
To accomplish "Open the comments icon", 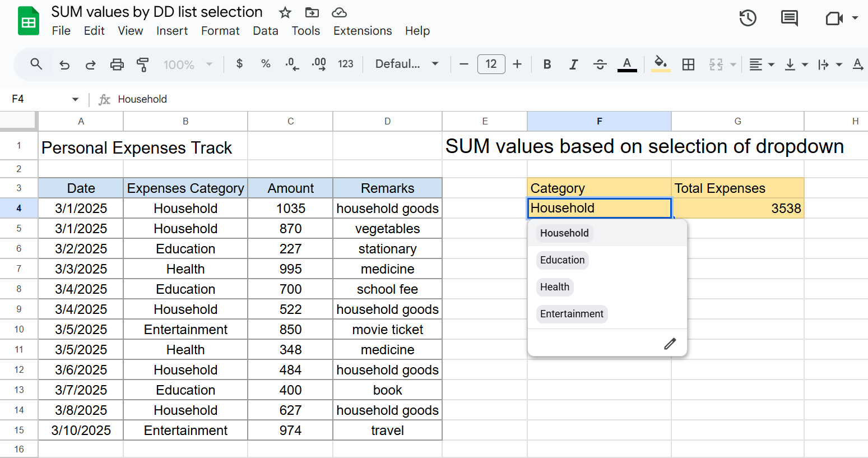I will (789, 18).
